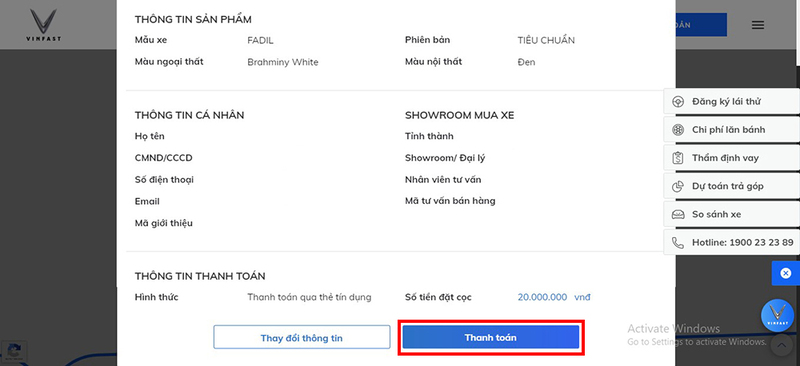This screenshot has height=366, width=800.
Task: Click the TIÊU CHUẨN version value
Action: [x=546, y=40]
